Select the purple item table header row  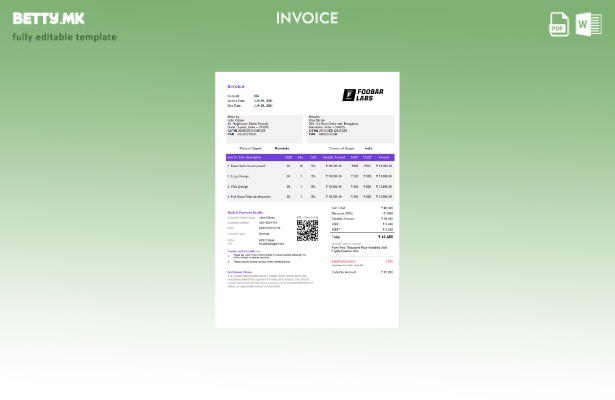click(309, 157)
